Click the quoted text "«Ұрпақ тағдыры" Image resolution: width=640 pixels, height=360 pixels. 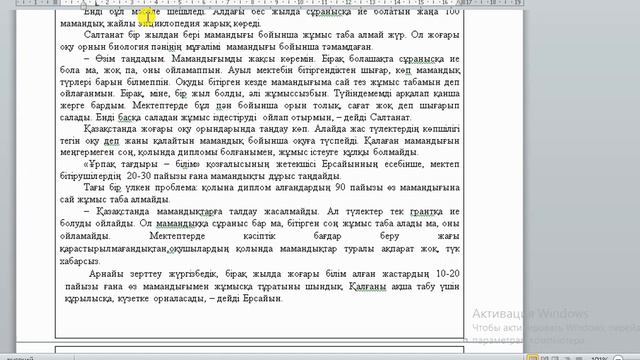click(x=120, y=164)
